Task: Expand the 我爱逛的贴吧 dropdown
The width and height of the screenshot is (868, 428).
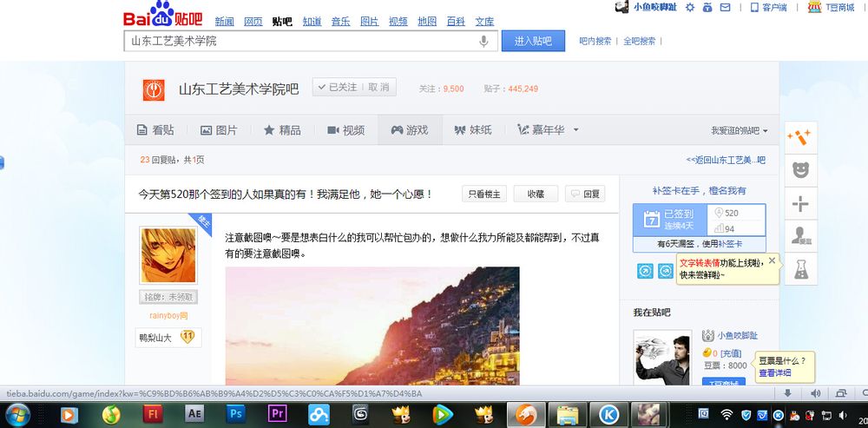Action: [x=740, y=131]
